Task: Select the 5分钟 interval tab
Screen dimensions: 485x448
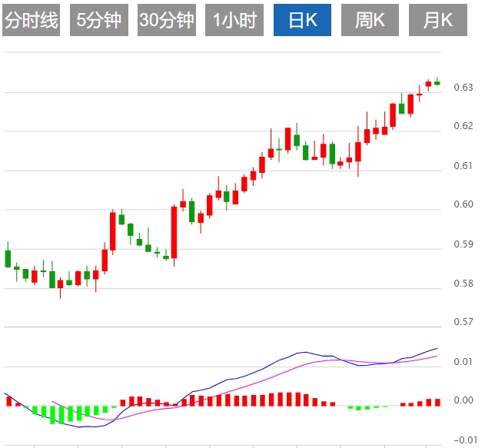Action: pos(99,20)
